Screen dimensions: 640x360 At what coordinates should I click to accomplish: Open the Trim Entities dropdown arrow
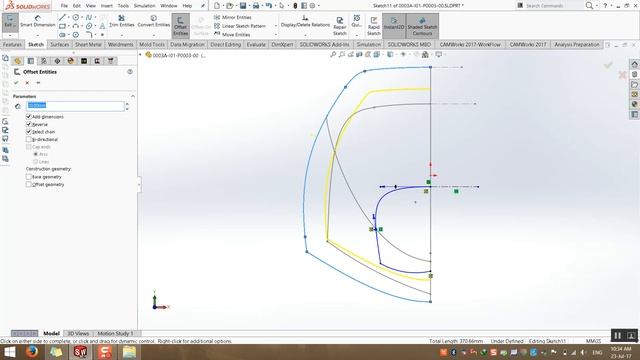[x=121, y=35]
